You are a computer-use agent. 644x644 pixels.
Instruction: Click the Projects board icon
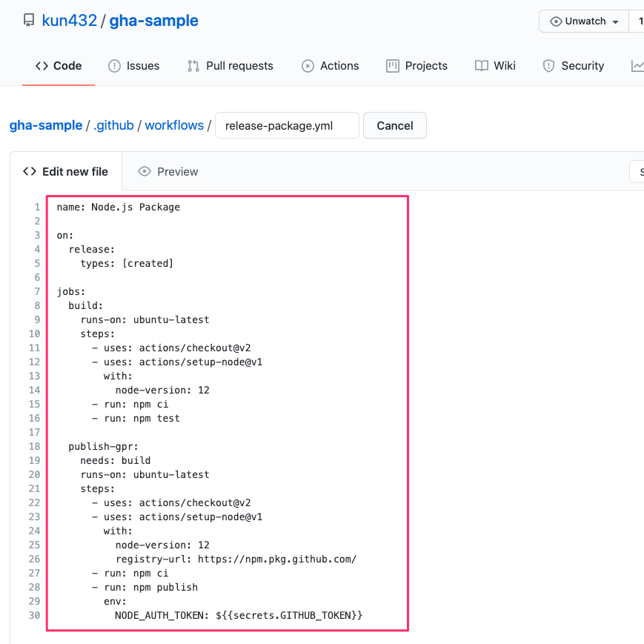coord(392,66)
